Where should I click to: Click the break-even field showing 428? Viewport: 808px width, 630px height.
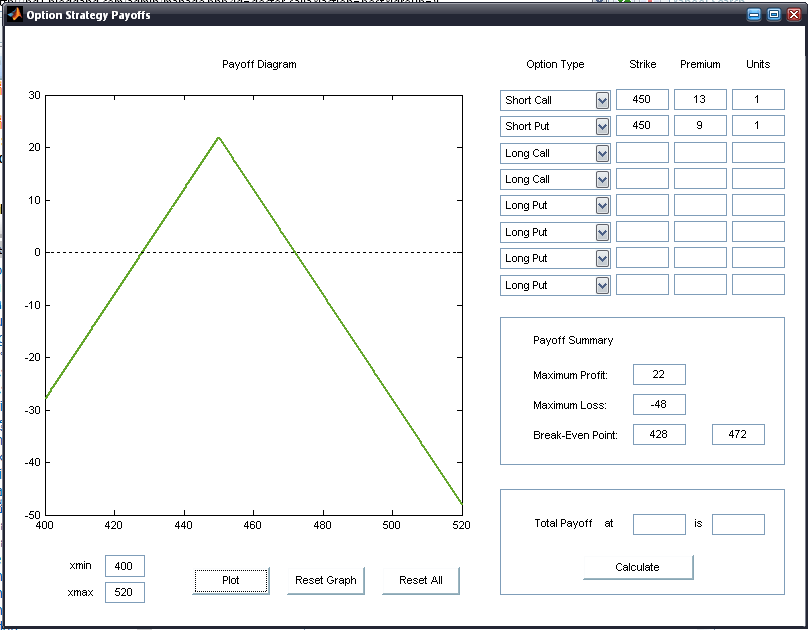[x=659, y=434]
